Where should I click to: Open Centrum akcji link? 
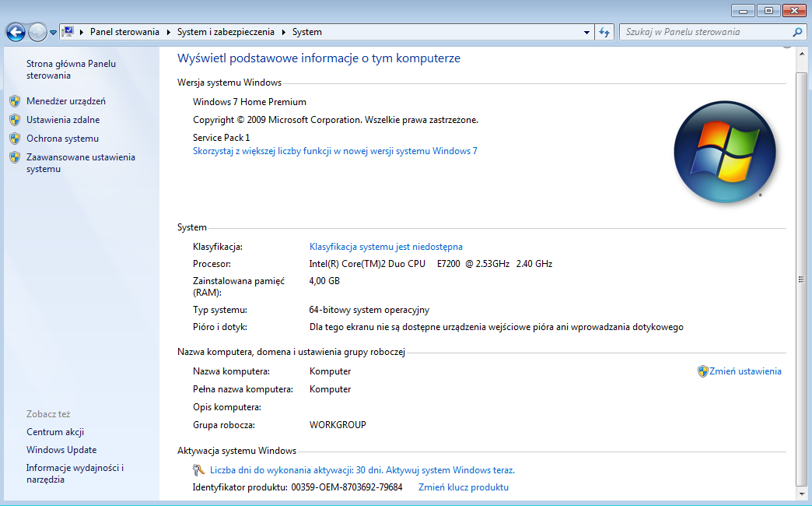click(x=55, y=432)
